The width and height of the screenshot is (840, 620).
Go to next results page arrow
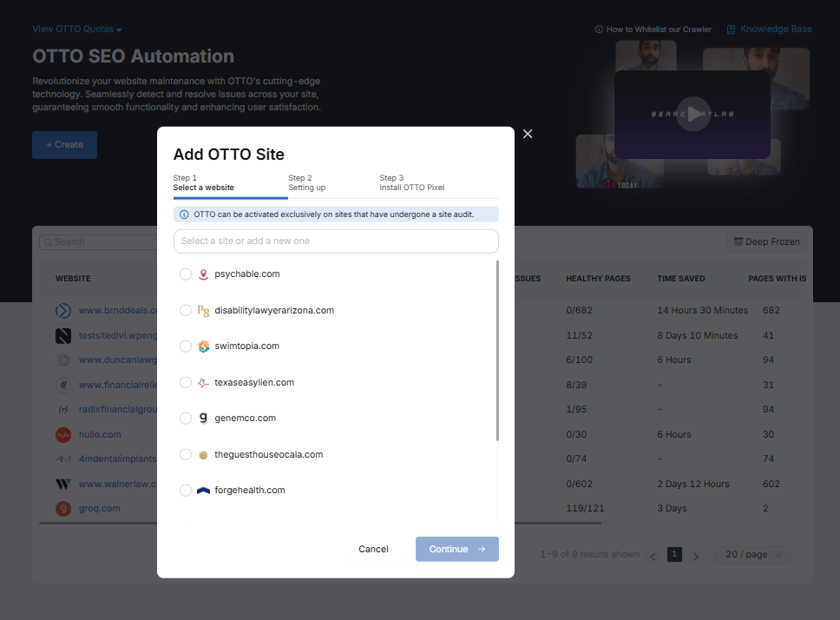pyautogui.click(x=696, y=557)
